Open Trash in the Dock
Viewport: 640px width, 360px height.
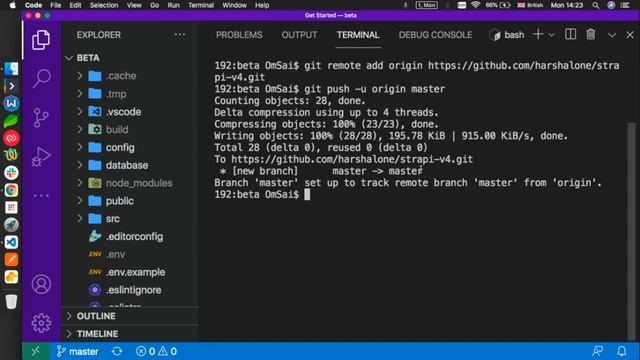(11, 301)
